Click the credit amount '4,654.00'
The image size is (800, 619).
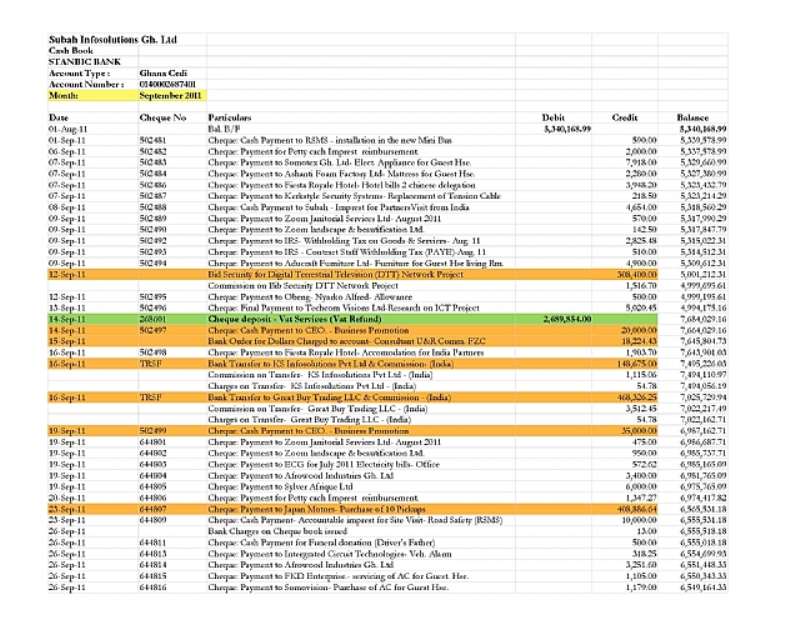point(641,207)
